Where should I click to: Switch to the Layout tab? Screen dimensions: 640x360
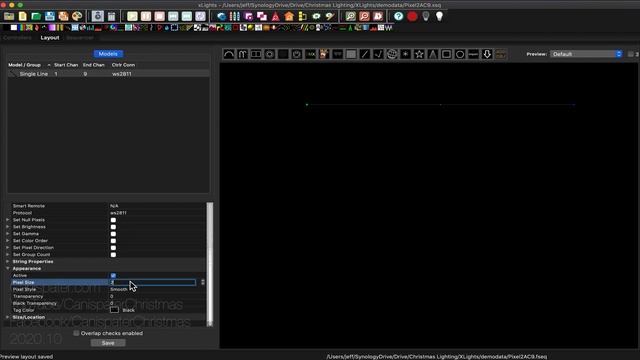(50, 38)
